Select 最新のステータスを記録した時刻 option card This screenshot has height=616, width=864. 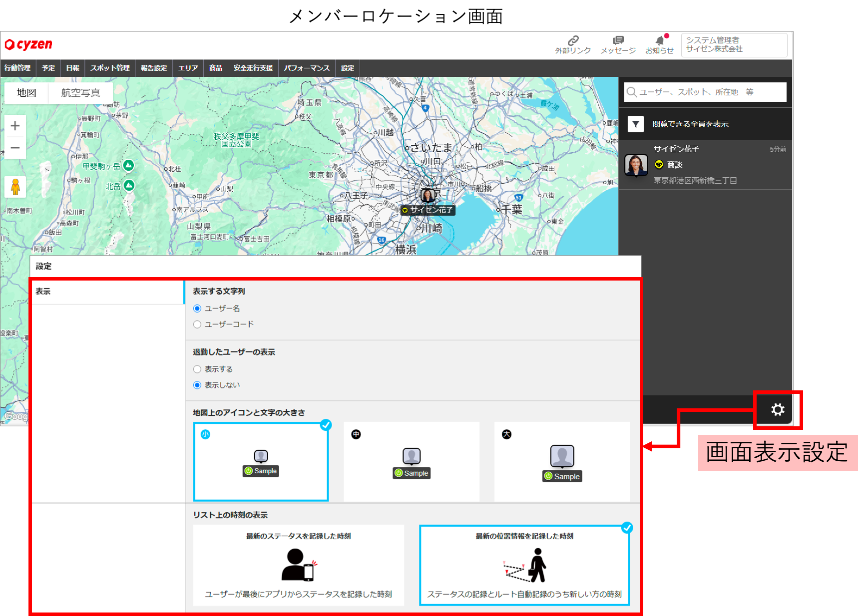(299, 566)
